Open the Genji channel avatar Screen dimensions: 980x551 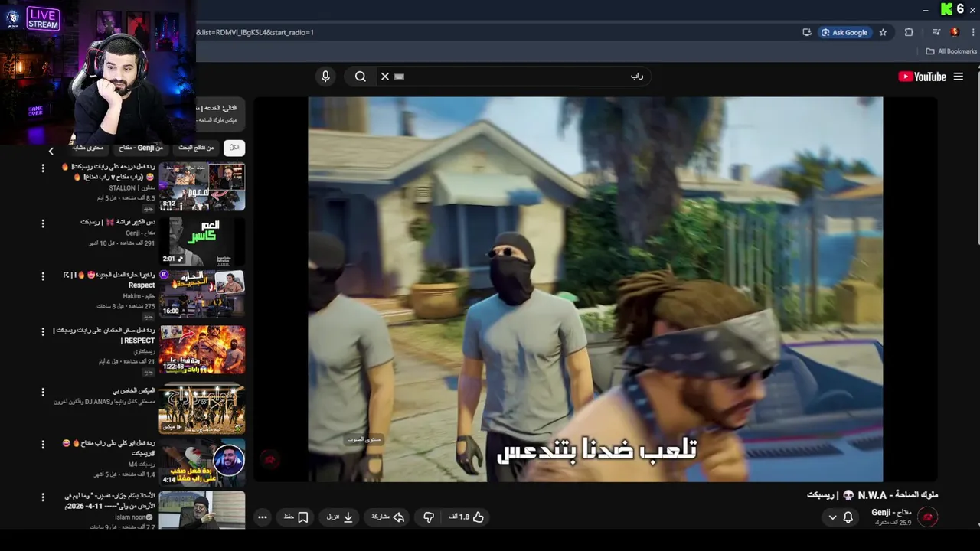coord(928,517)
